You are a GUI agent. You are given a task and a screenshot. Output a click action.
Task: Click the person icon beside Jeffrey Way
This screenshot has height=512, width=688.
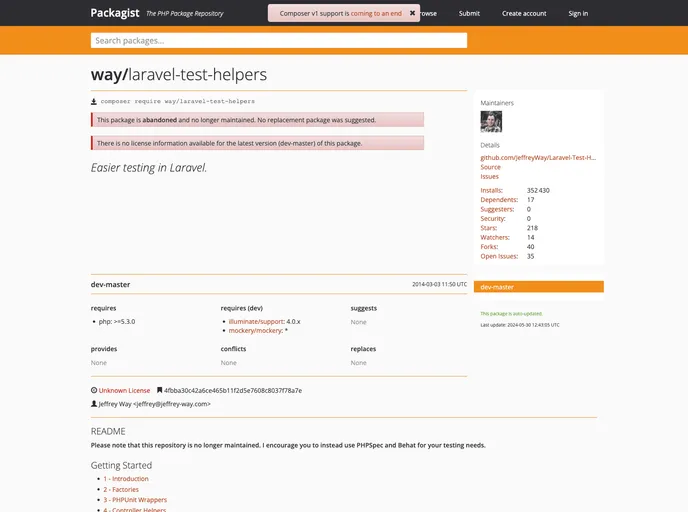pyautogui.click(x=94, y=404)
